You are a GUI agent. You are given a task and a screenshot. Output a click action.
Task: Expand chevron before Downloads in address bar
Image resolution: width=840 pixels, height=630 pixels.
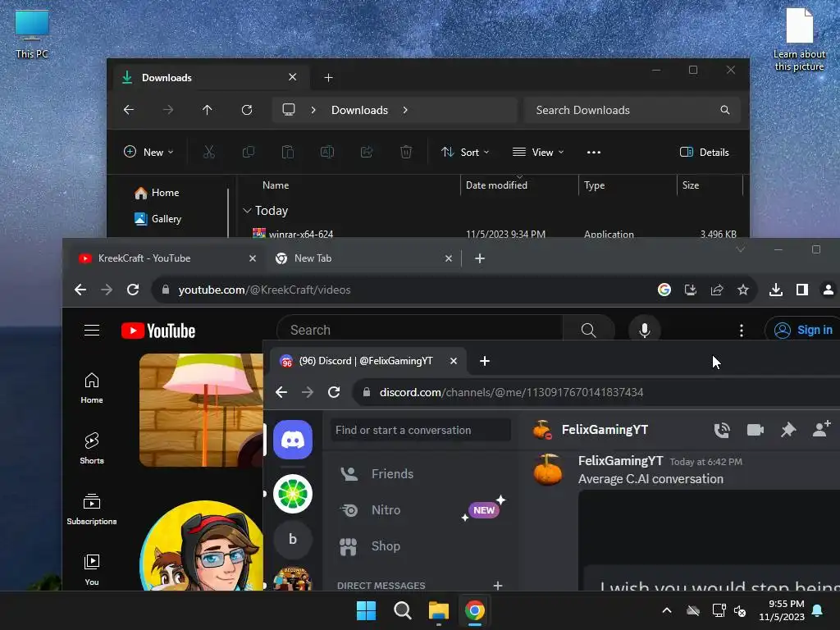pyautogui.click(x=313, y=110)
